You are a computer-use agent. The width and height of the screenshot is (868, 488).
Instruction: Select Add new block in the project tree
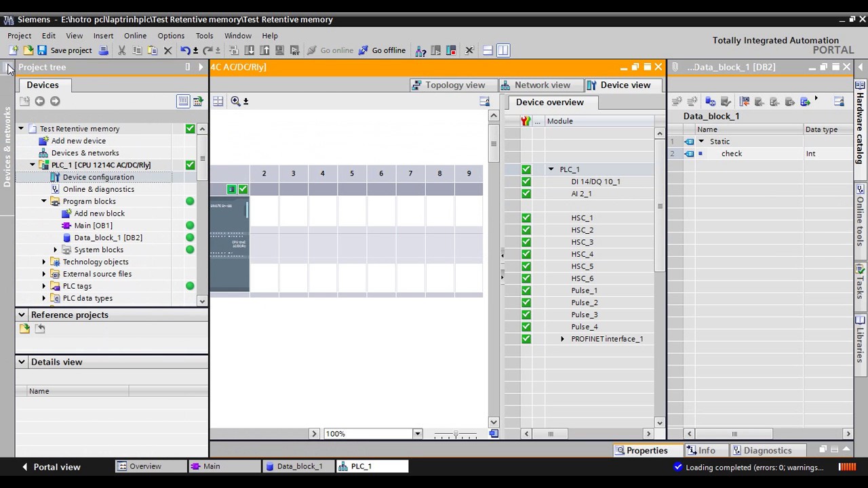[x=99, y=213]
